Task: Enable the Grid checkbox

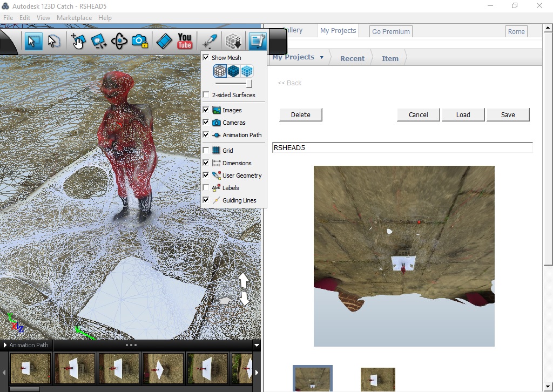Action: (206, 150)
